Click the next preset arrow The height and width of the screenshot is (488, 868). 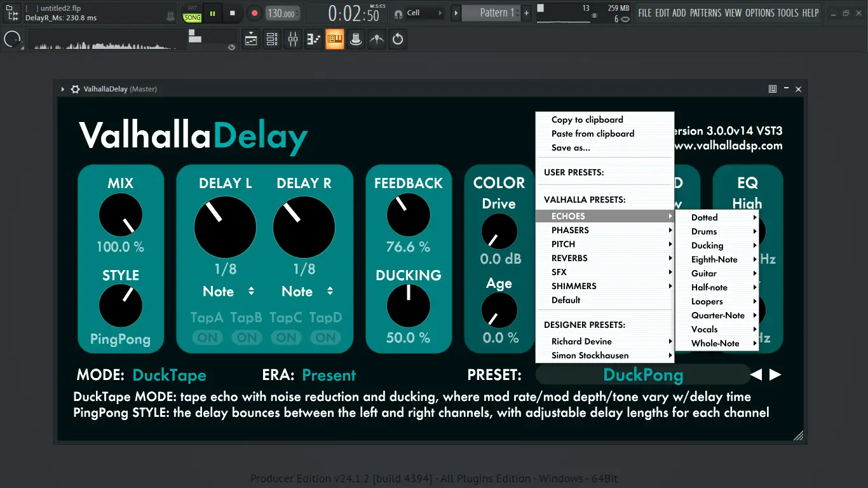click(776, 374)
